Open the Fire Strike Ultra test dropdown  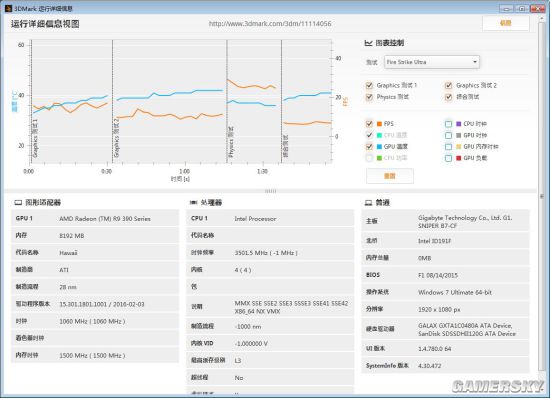point(432,62)
